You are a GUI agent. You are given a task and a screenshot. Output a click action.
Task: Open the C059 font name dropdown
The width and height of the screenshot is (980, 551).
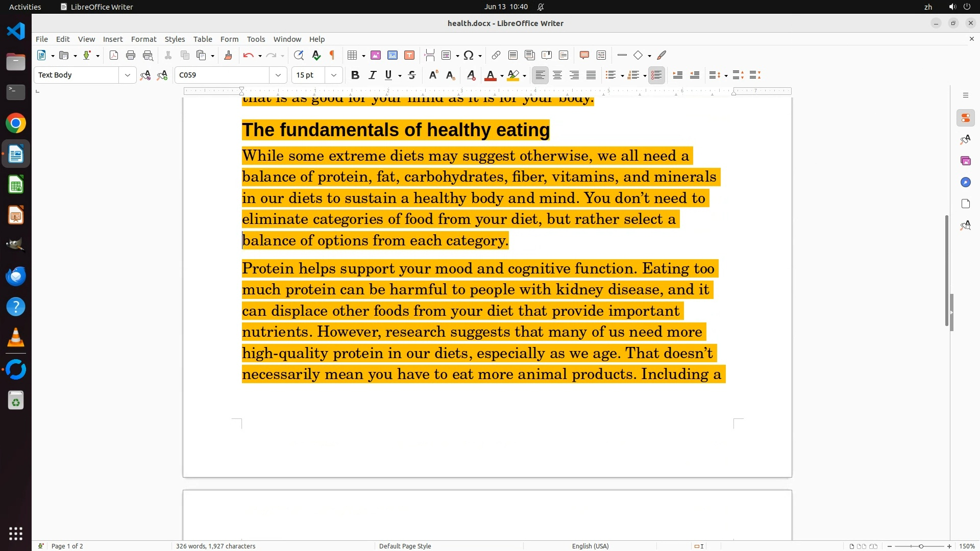(x=278, y=76)
